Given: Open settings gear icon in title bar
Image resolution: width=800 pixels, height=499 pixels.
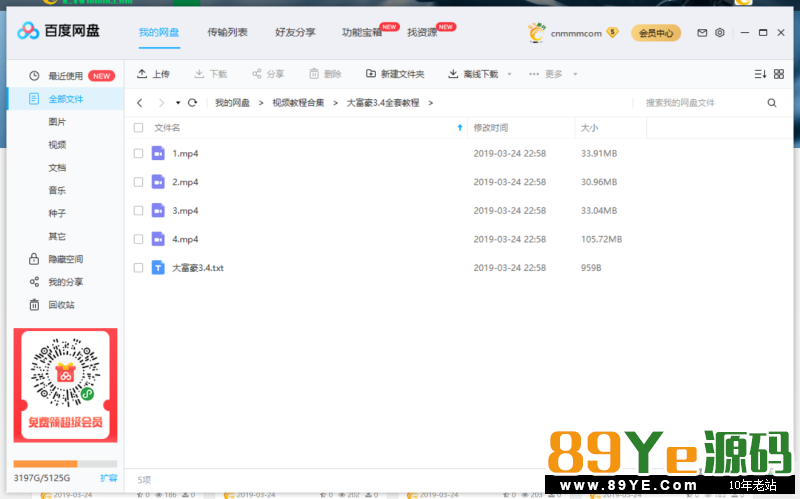Looking at the screenshot, I should (x=719, y=33).
